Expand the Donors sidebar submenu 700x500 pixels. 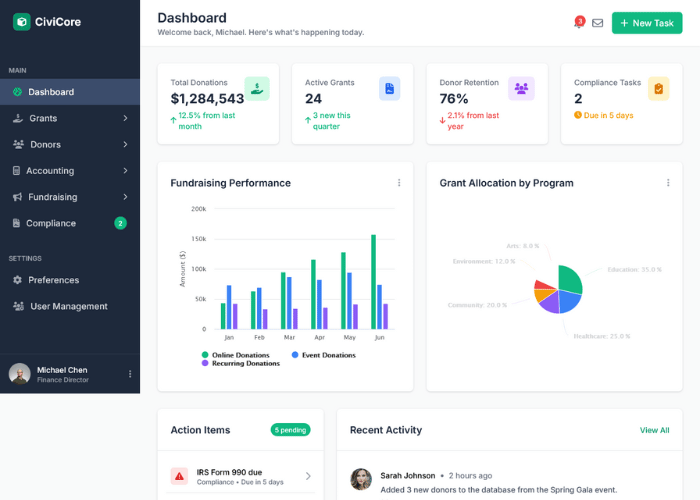(x=70, y=144)
